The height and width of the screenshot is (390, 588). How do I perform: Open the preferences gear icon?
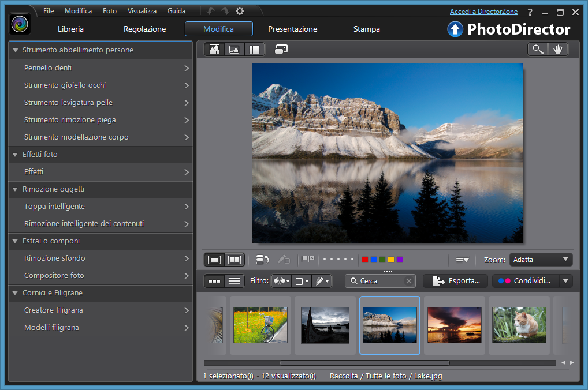(x=240, y=11)
